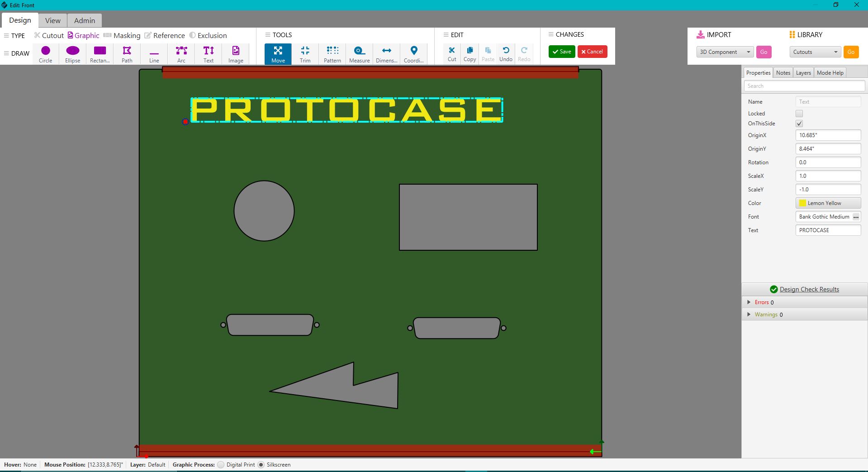The height and width of the screenshot is (472, 868).
Task: Select the Masking type
Action: click(x=122, y=35)
